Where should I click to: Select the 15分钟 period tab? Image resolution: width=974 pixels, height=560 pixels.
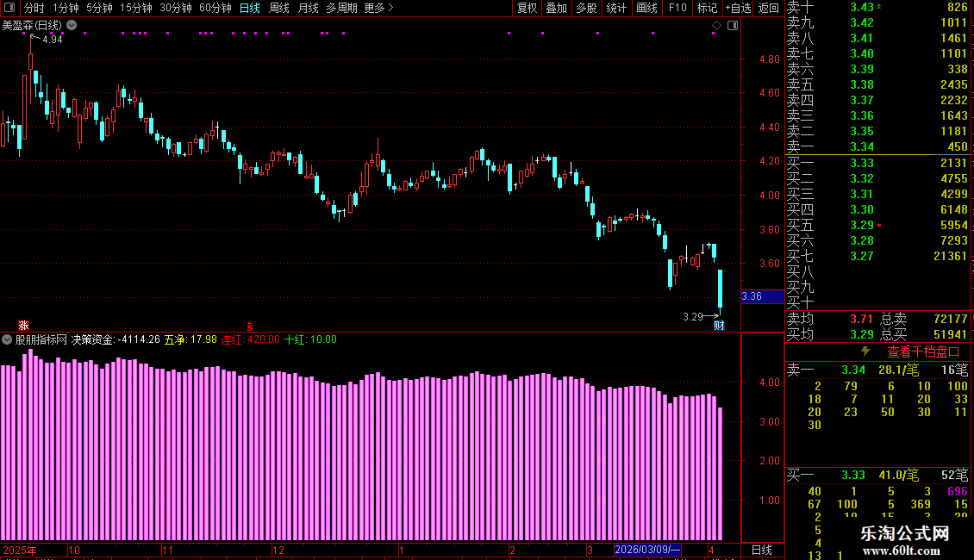tap(136, 8)
